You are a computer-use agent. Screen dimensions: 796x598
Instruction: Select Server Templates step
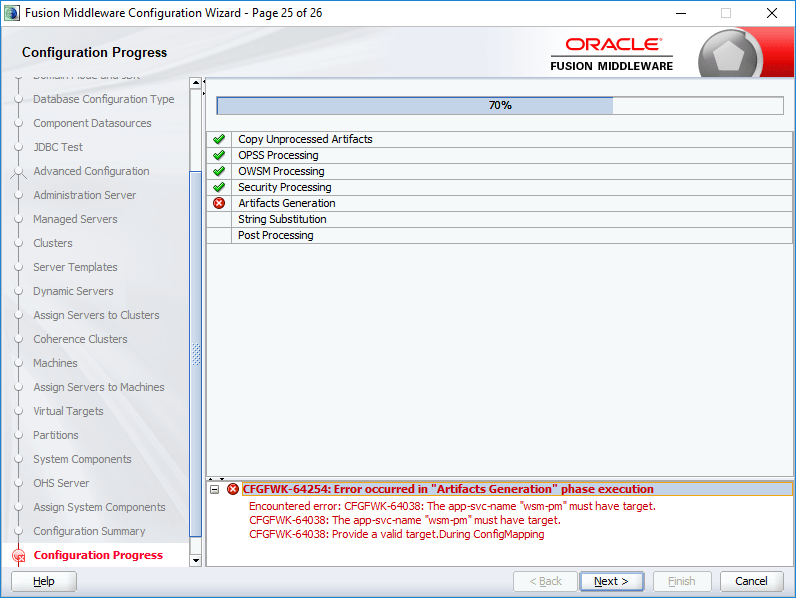pos(75,267)
